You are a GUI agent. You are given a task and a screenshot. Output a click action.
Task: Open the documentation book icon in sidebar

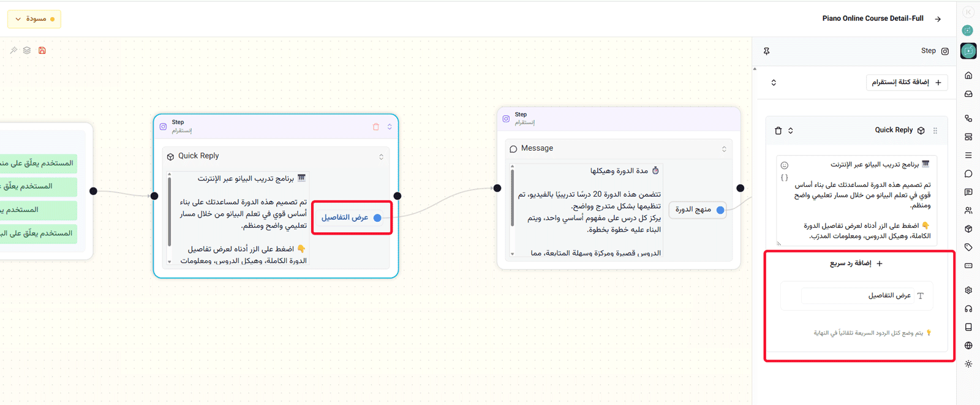coord(968,327)
